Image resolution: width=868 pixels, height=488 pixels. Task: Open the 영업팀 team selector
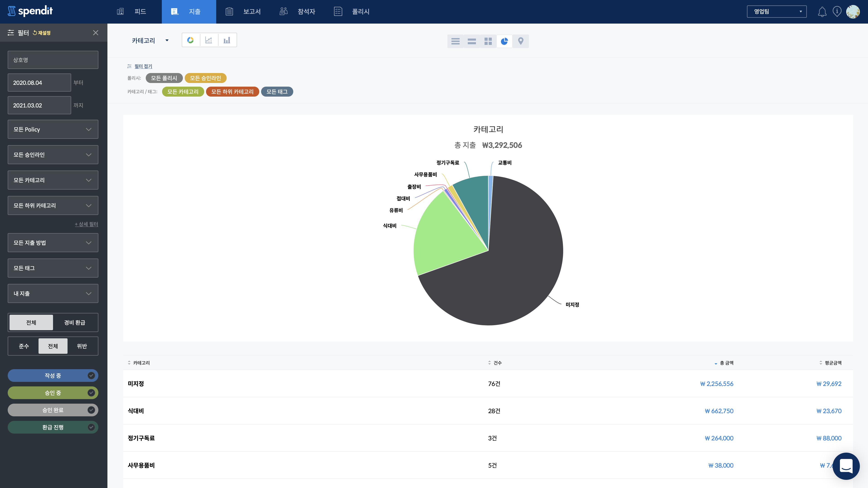click(x=776, y=12)
